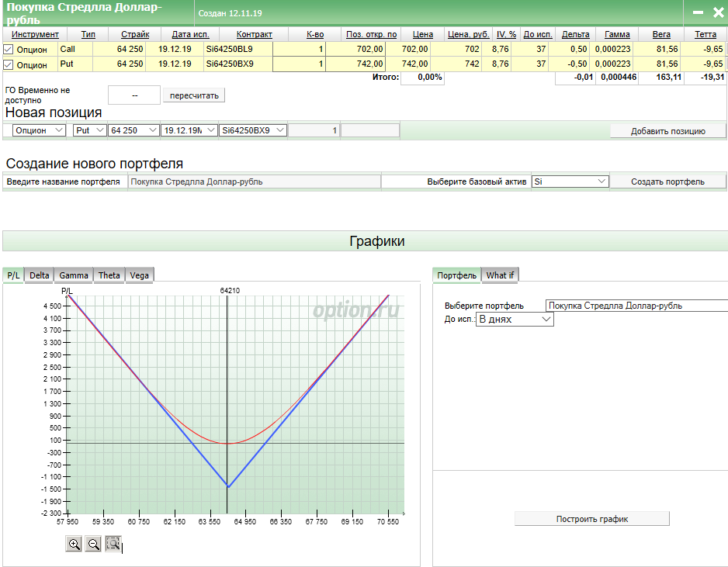
Task: Open the Theta chart tab
Action: 109,275
